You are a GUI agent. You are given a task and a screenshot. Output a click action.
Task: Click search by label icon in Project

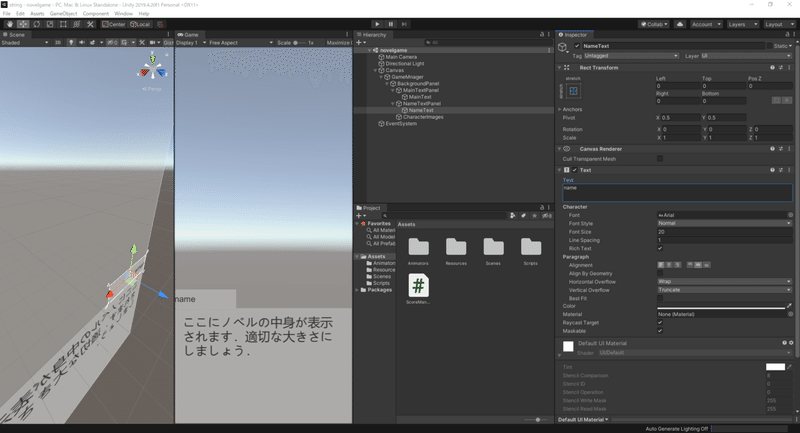[x=523, y=216]
